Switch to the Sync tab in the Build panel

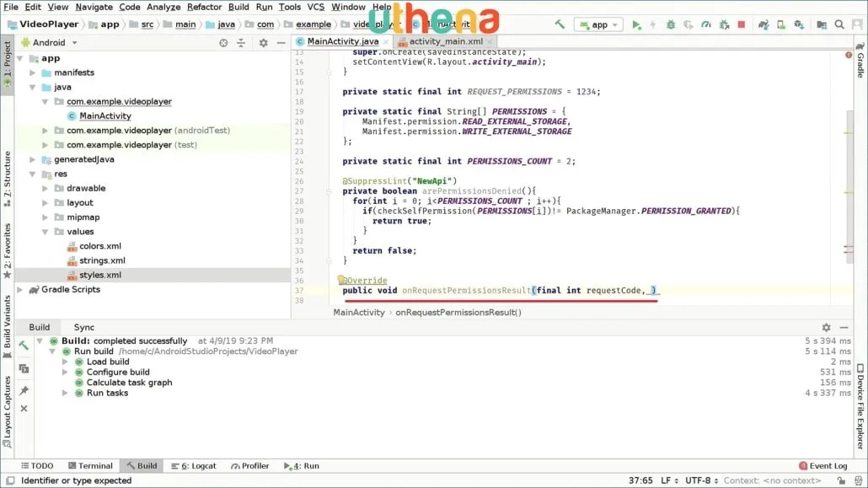coord(84,327)
